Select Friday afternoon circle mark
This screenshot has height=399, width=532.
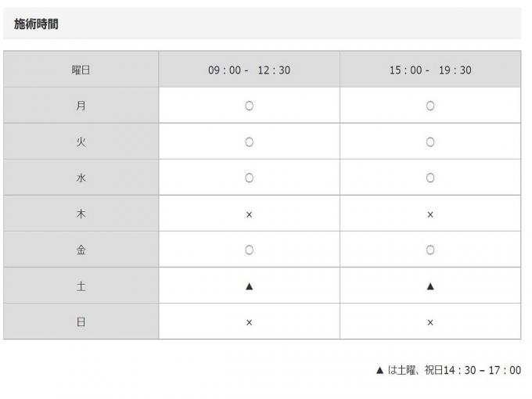click(430, 250)
